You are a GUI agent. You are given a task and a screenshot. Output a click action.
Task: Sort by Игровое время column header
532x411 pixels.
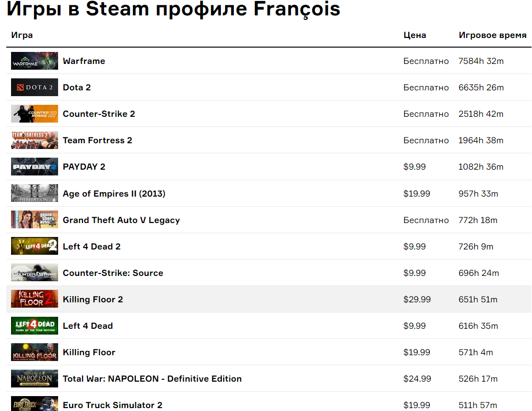pyautogui.click(x=492, y=35)
